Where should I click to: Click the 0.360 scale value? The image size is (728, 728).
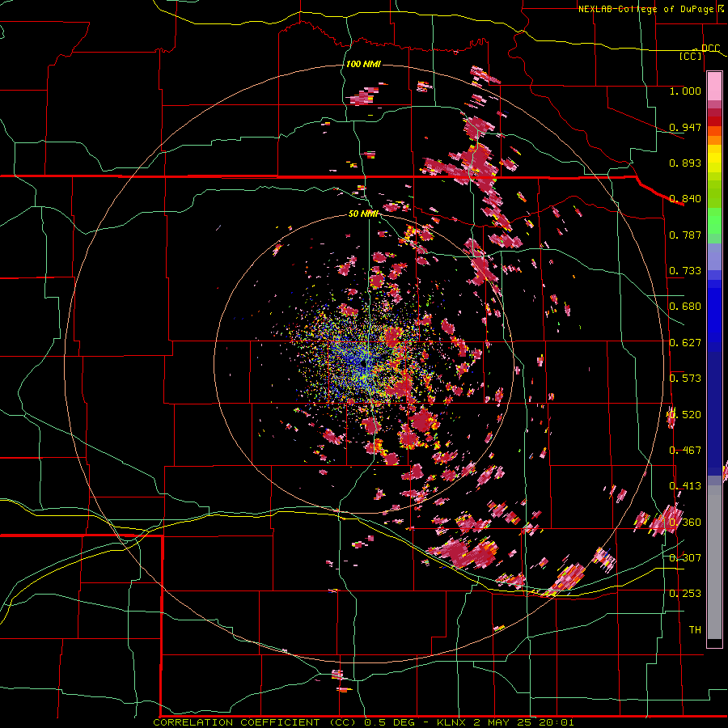point(685,523)
